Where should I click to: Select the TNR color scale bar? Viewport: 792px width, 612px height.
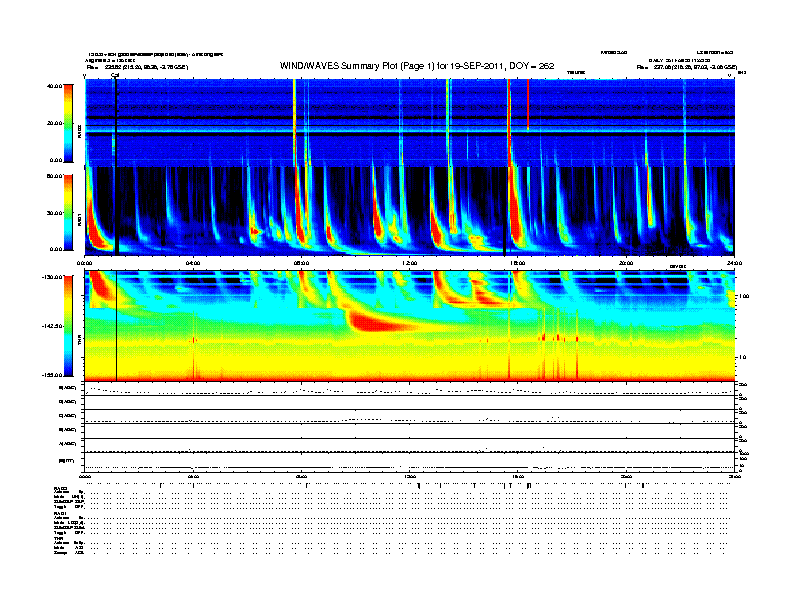pyautogui.click(x=68, y=326)
